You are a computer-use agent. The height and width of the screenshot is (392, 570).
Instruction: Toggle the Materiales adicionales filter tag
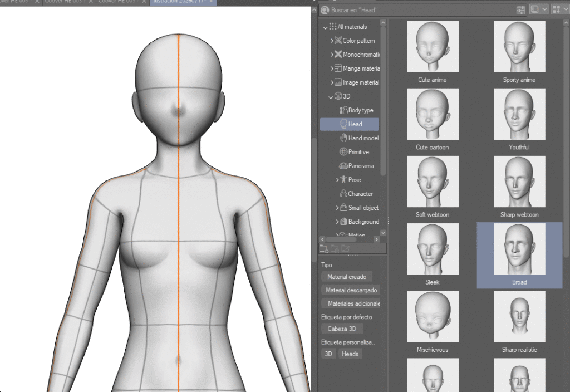pos(351,303)
